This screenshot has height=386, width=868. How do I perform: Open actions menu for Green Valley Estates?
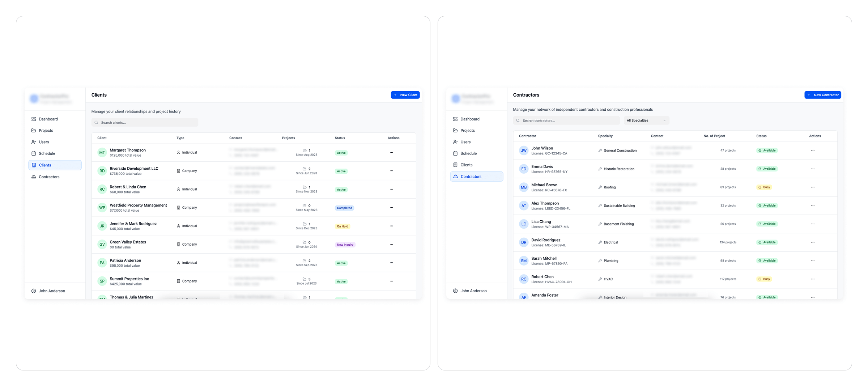pos(391,245)
